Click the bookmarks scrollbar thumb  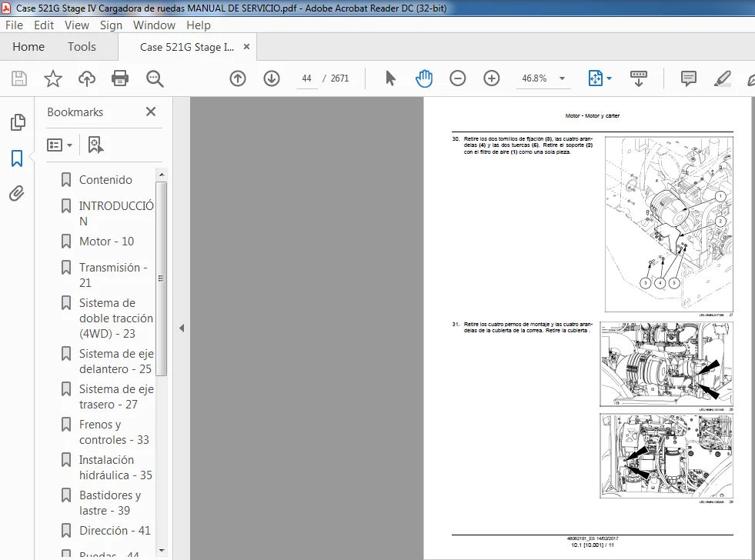click(x=162, y=278)
